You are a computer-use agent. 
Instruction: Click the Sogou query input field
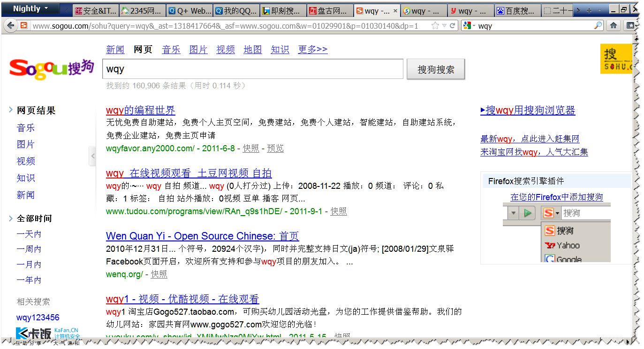point(253,69)
